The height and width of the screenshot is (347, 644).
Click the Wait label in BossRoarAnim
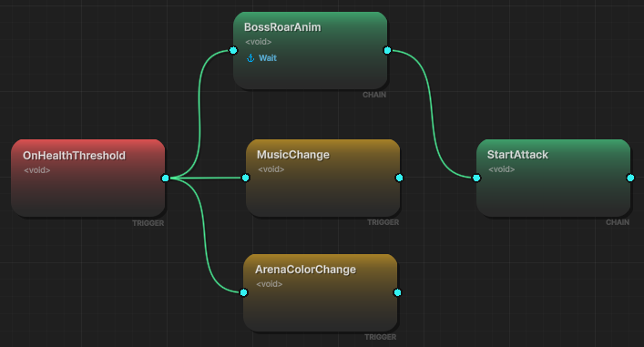(268, 58)
